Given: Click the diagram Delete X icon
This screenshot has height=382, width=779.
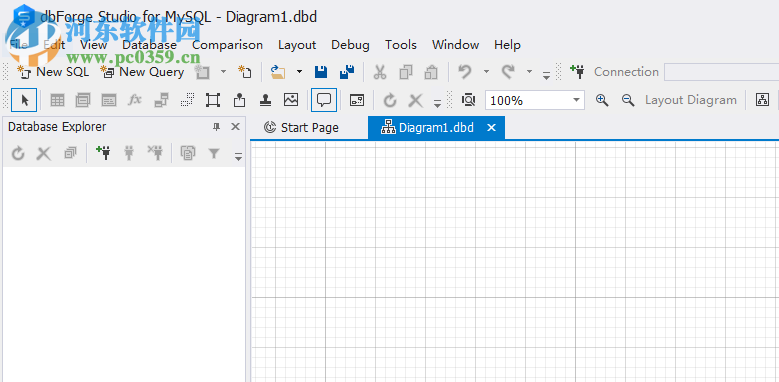Looking at the screenshot, I should point(415,101).
